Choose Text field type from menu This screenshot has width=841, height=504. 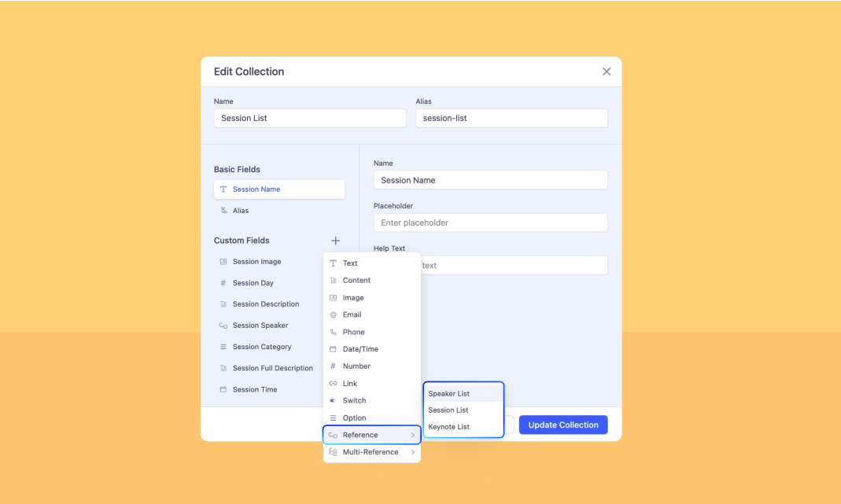click(371, 263)
